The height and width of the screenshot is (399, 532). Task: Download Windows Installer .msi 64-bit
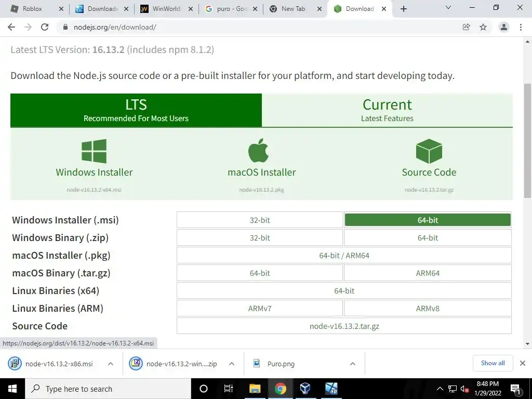coord(428,220)
